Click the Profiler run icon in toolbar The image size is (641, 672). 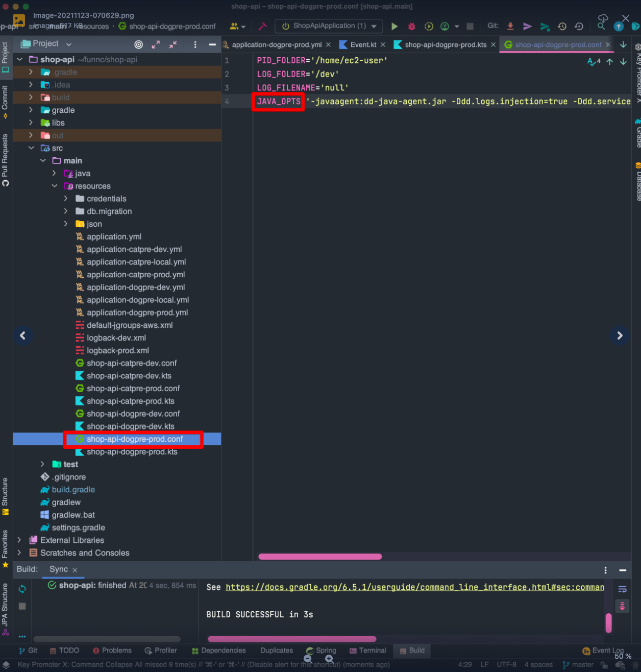coord(445,26)
